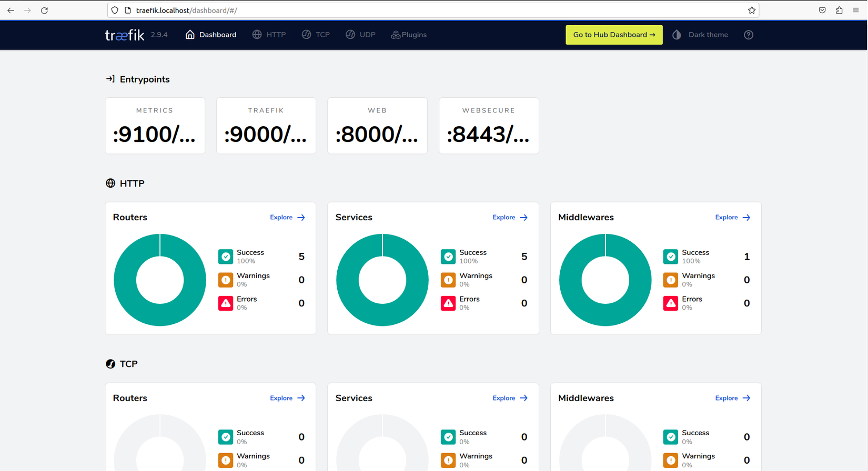Click the bookmark star icon in address bar
This screenshot has width=868, height=471.
pos(752,11)
